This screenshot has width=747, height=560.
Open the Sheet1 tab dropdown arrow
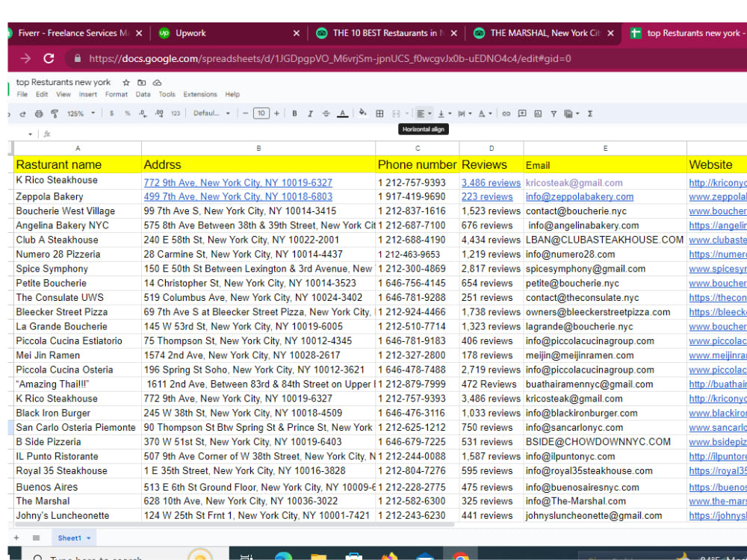(89, 538)
